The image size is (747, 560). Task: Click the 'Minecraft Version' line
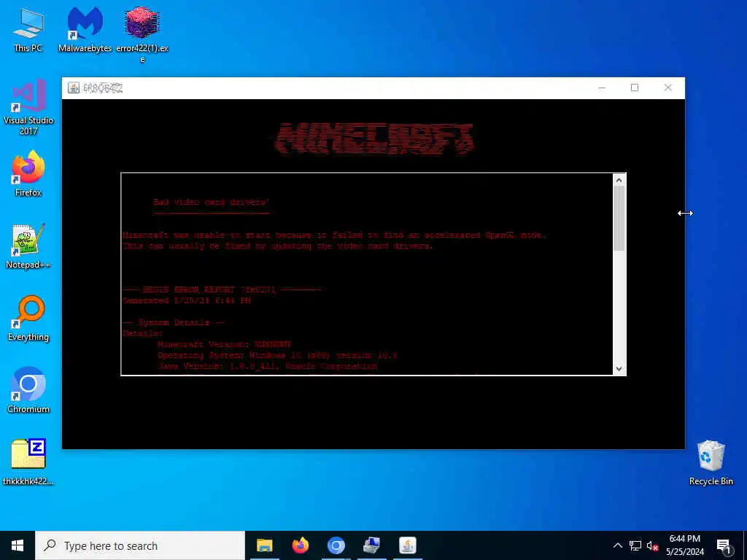click(225, 344)
